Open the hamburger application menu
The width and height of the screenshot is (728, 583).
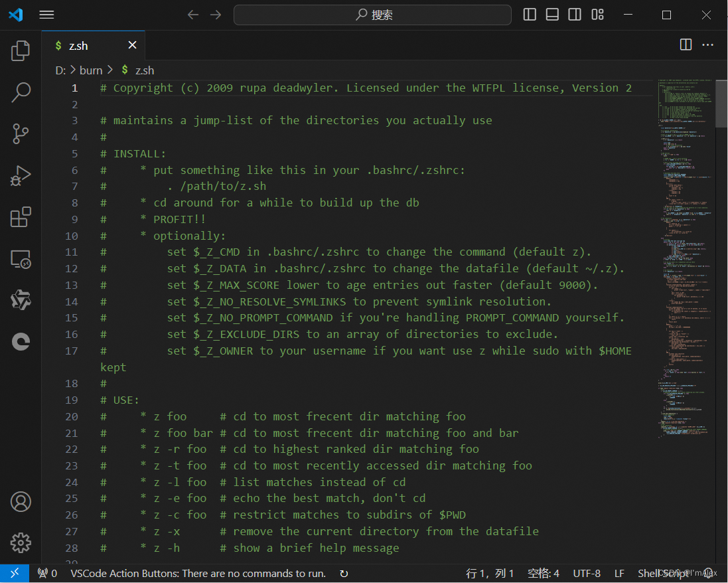46,15
